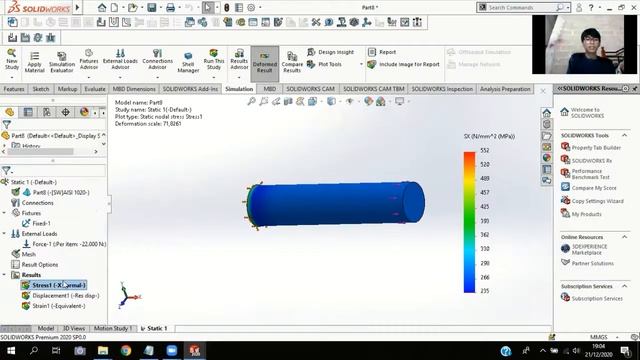
Task: Switch to Evaluate tab
Action: pos(95,89)
